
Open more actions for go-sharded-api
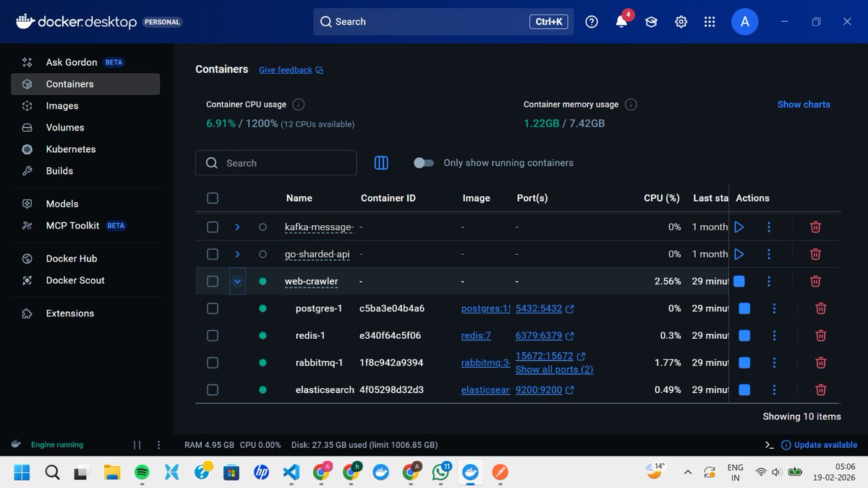[769, 254]
